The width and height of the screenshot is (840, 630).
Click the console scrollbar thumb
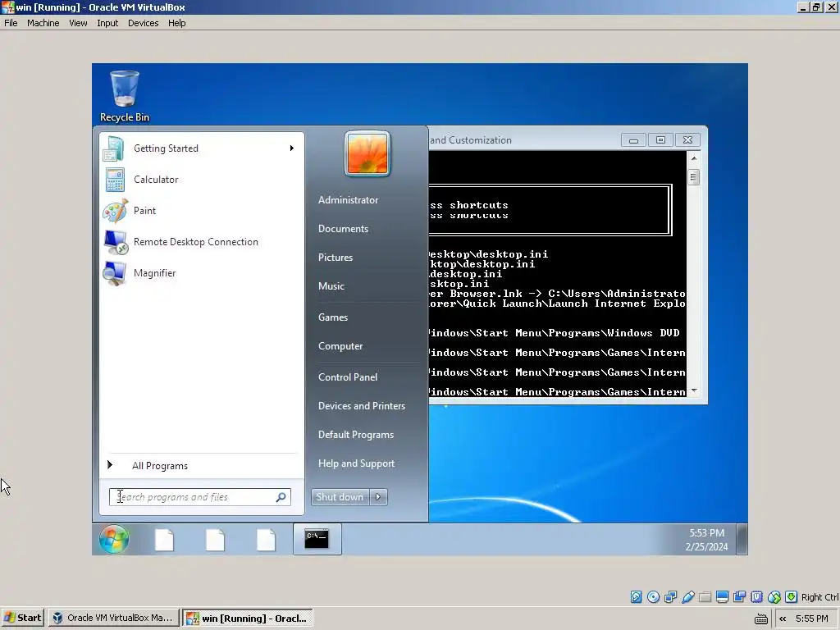pyautogui.click(x=694, y=177)
